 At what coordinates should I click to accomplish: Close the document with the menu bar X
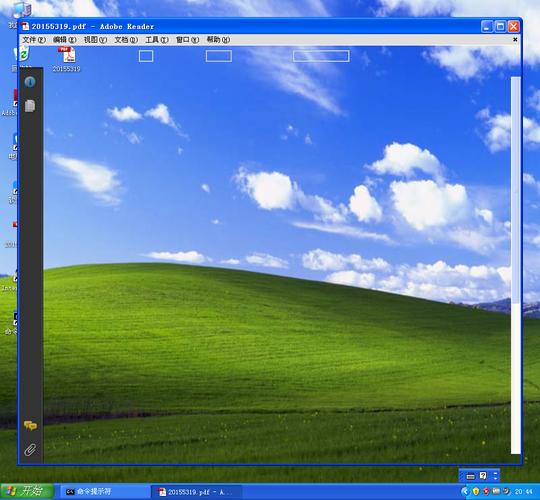(x=515, y=40)
